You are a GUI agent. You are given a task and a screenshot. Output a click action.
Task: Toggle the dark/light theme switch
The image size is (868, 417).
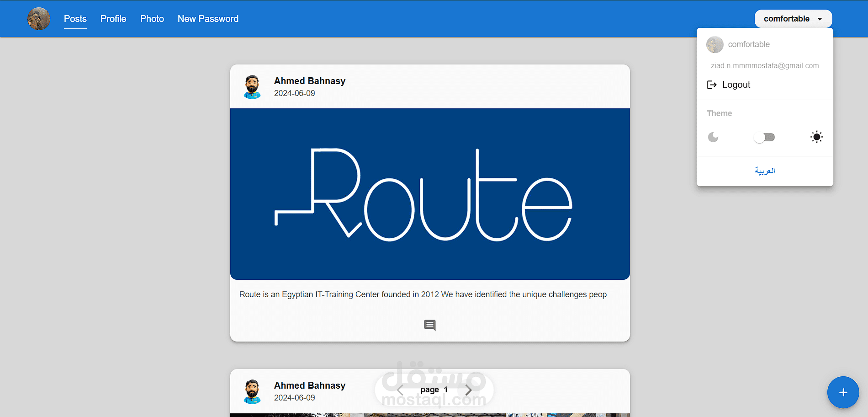764,137
